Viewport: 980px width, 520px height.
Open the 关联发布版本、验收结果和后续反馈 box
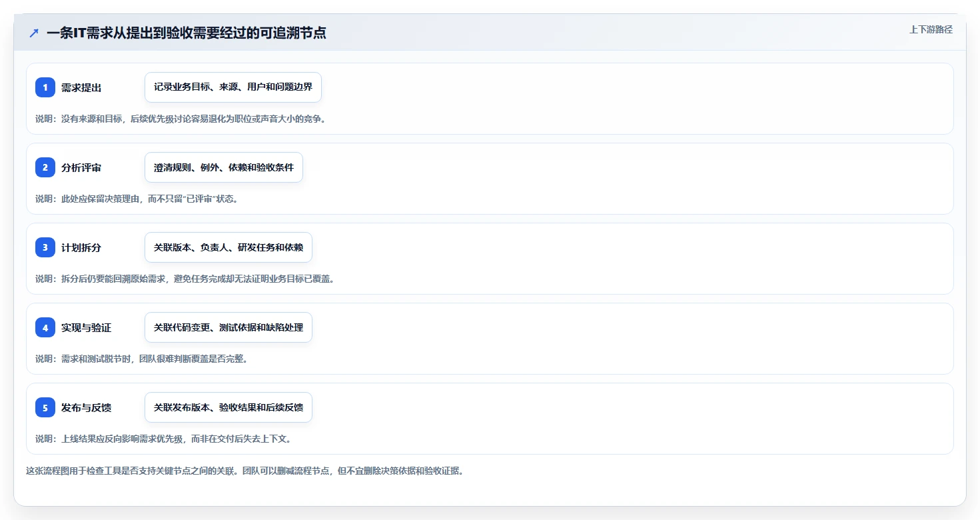coord(229,407)
